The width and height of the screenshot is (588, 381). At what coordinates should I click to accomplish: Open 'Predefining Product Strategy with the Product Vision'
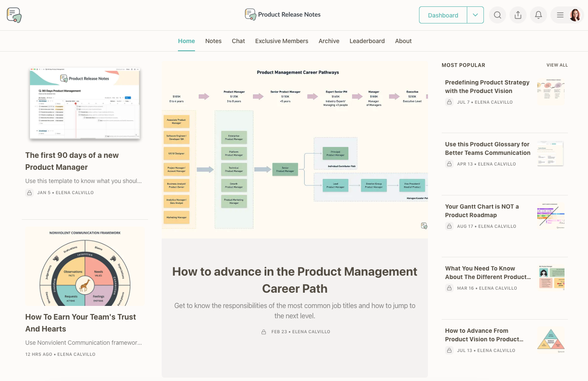[x=487, y=87]
